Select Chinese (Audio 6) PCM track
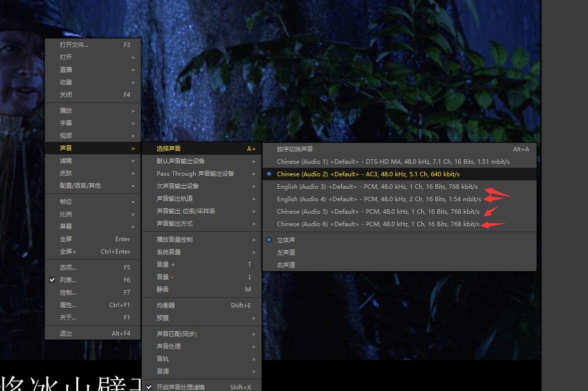 click(399, 224)
